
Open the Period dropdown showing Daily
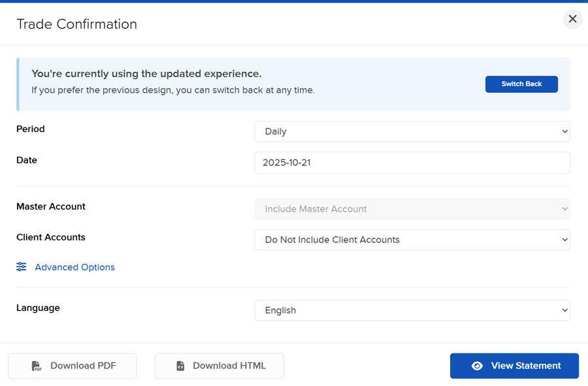pyautogui.click(x=412, y=131)
